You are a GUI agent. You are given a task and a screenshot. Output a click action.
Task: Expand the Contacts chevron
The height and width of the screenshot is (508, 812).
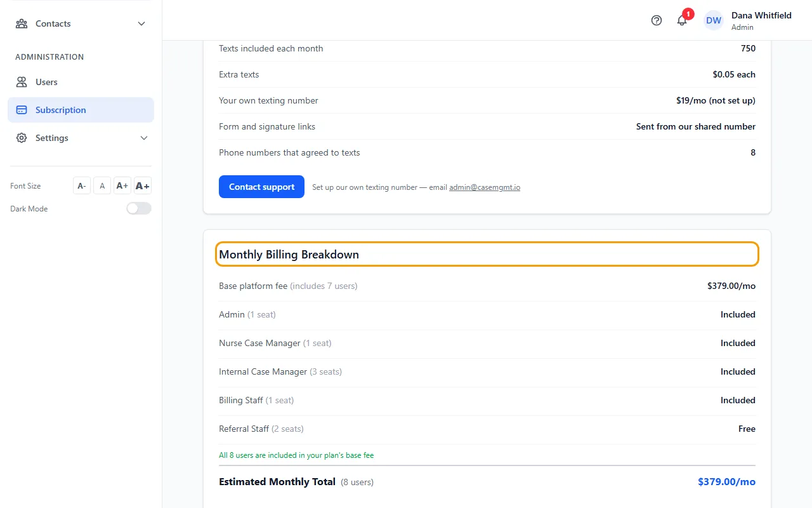tap(141, 23)
